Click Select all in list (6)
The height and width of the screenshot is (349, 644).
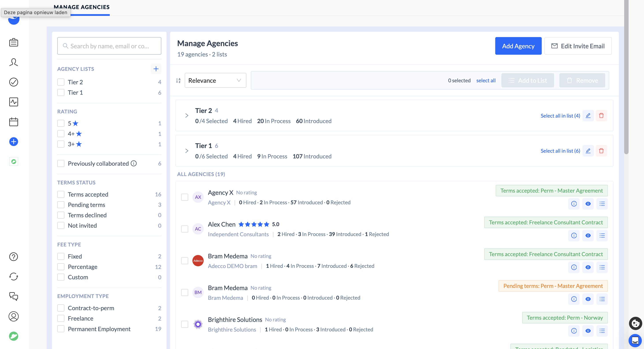pyautogui.click(x=560, y=151)
